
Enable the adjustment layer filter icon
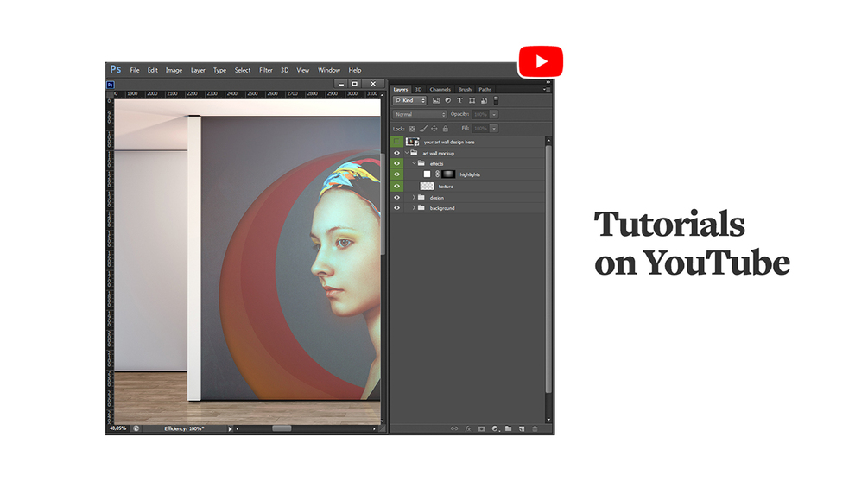click(x=448, y=100)
